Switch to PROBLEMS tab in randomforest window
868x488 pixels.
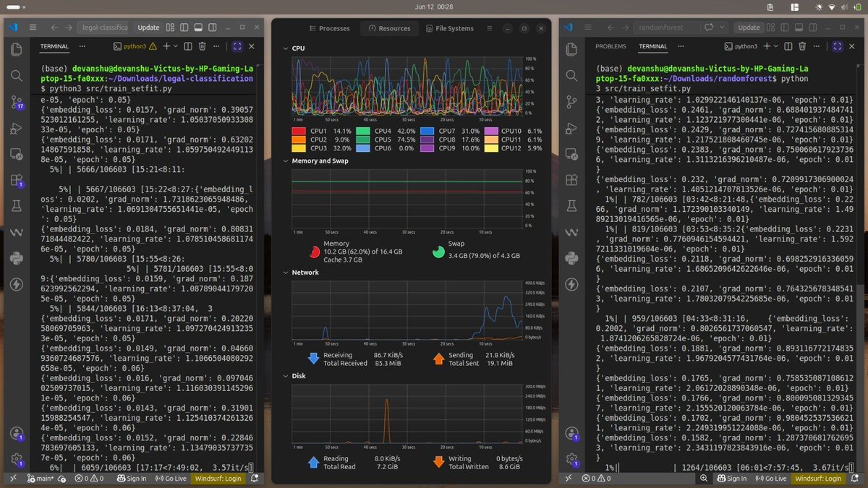pos(610,46)
